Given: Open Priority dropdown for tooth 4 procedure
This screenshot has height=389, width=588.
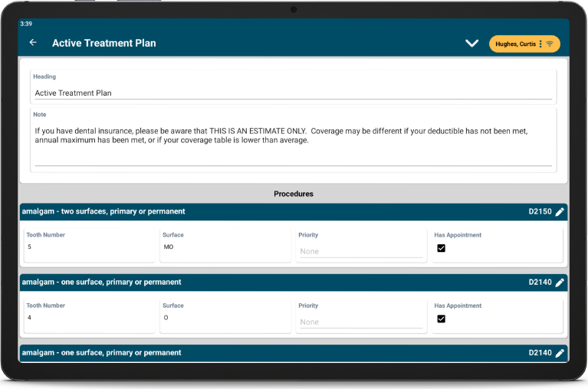Looking at the screenshot, I should 360,322.
